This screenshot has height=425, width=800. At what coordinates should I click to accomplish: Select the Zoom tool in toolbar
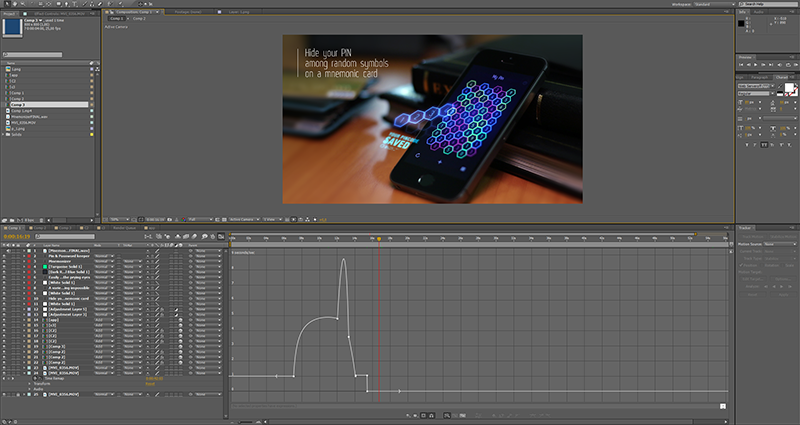point(22,4)
